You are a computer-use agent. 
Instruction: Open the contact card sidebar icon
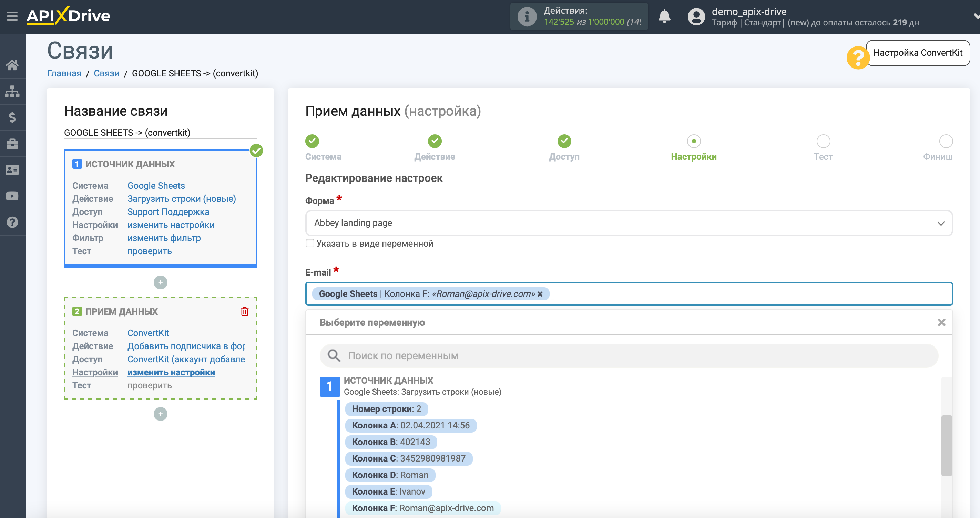coord(12,170)
